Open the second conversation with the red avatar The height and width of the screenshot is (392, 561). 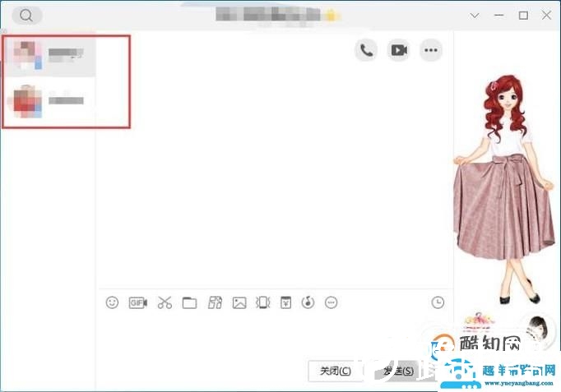[x=49, y=101]
